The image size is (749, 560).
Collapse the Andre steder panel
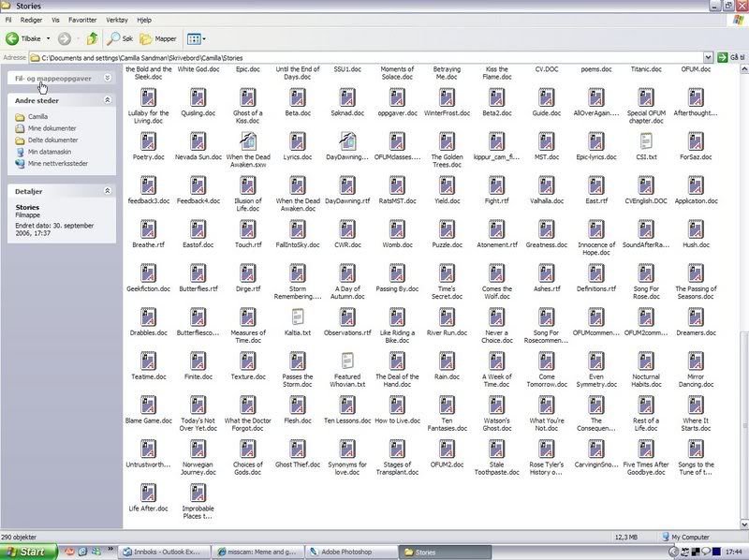[x=107, y=99]
